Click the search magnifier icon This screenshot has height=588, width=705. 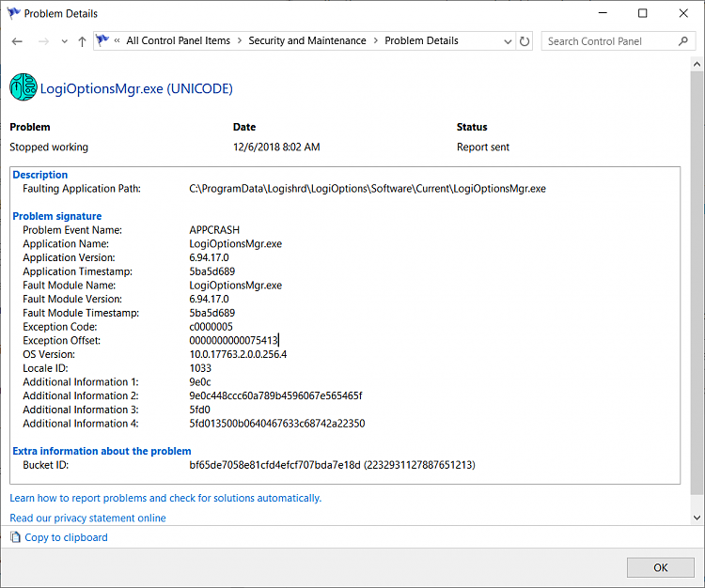683,41
